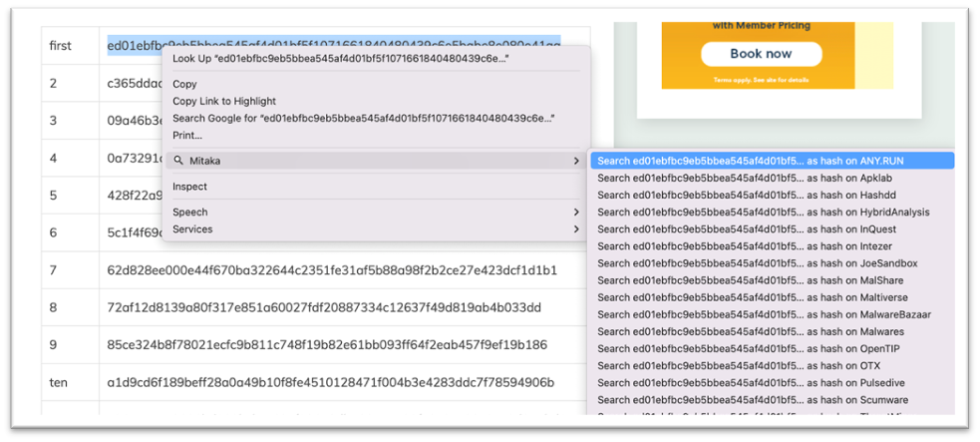Choose Copy from the context menu
The image size is (980, 442).
[x=184, y=85]
